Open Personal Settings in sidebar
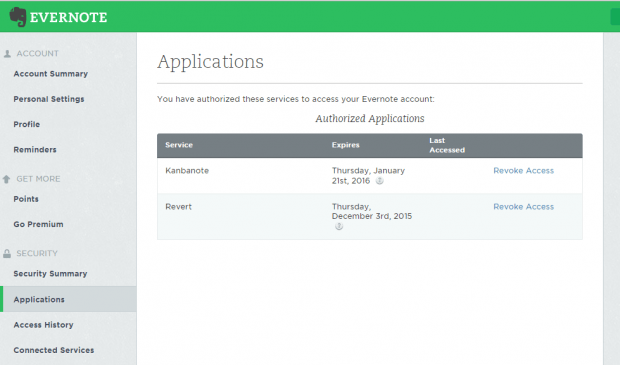This screenshot has width=620, height=365. 49,99
